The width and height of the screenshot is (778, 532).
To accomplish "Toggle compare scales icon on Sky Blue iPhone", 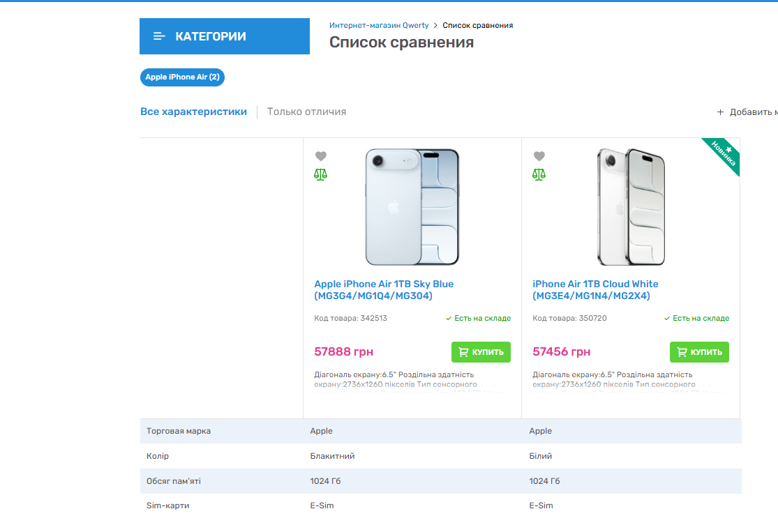I will point(321,174).
